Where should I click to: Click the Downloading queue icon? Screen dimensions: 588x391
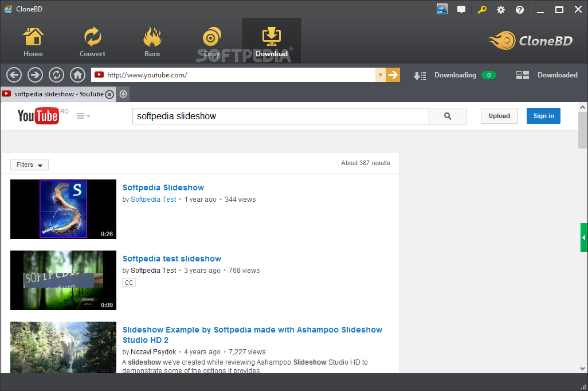tap(420, 76)
